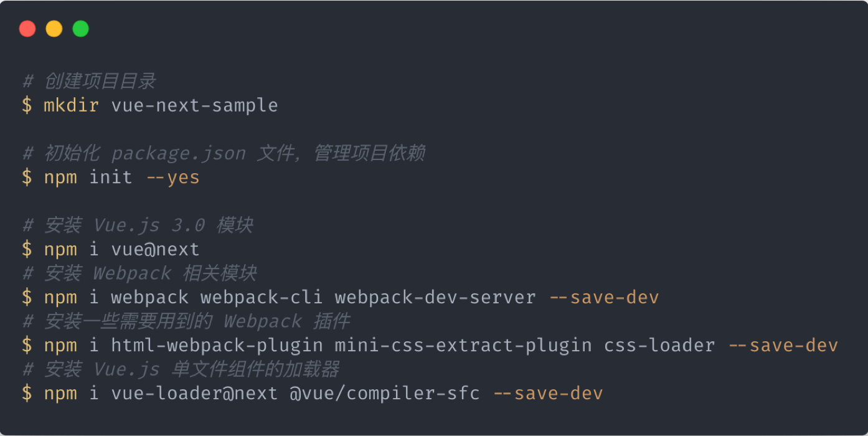
Task: Click the @vue/compiler-sfc package text
Action: click(x=385, y=393)
